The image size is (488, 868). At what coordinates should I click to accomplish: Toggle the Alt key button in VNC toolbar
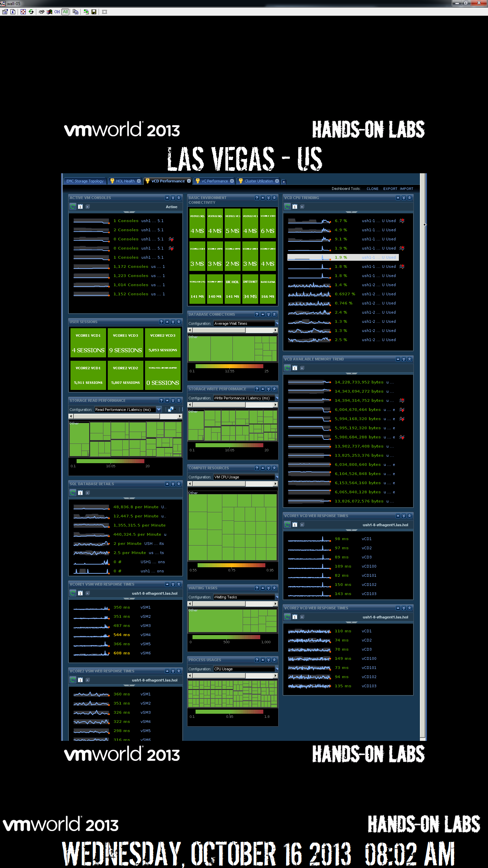click(x=65, y=12)
